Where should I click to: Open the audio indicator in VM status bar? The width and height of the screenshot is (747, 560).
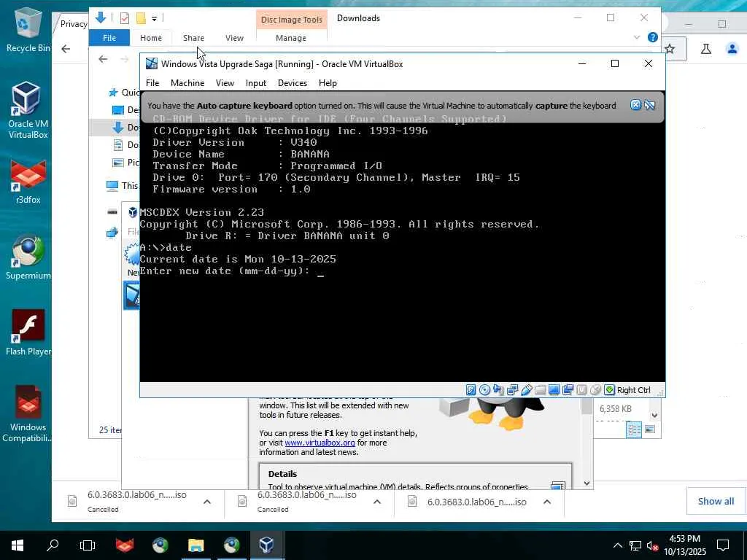pyautogui.click(x=498, y=390)
